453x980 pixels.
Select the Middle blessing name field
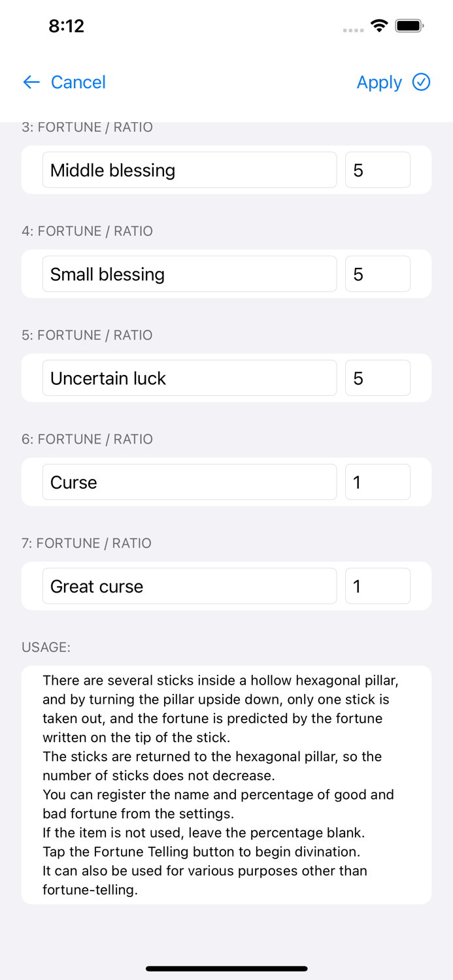(x=189, y=170)
